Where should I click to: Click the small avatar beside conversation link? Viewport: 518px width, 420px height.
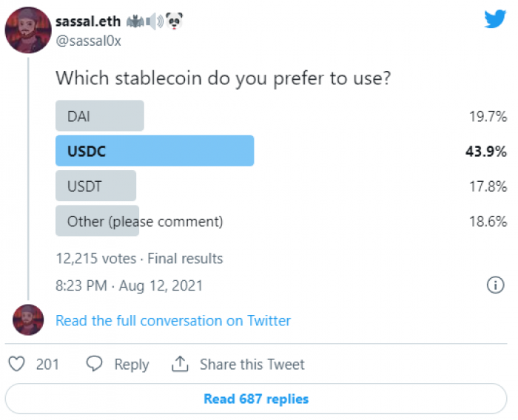click(x=28, y=319)
